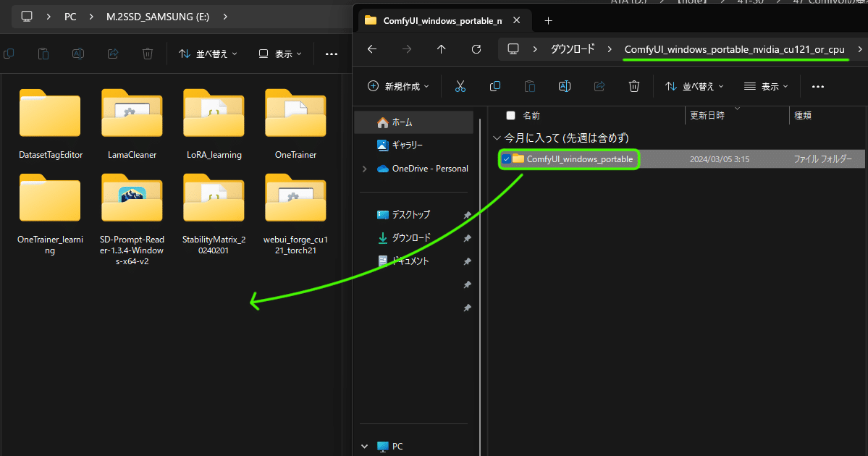Open 表示 view dropdown in the right window

point(766,86)
